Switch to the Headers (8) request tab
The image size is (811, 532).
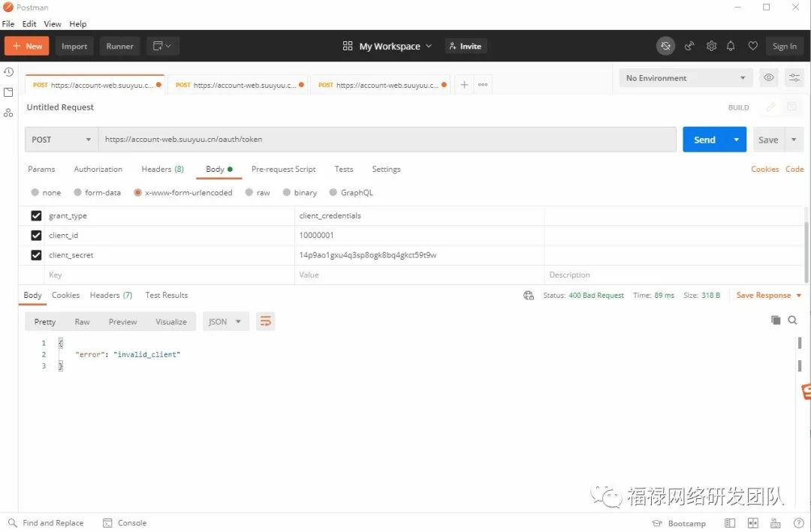coord(162,169)
